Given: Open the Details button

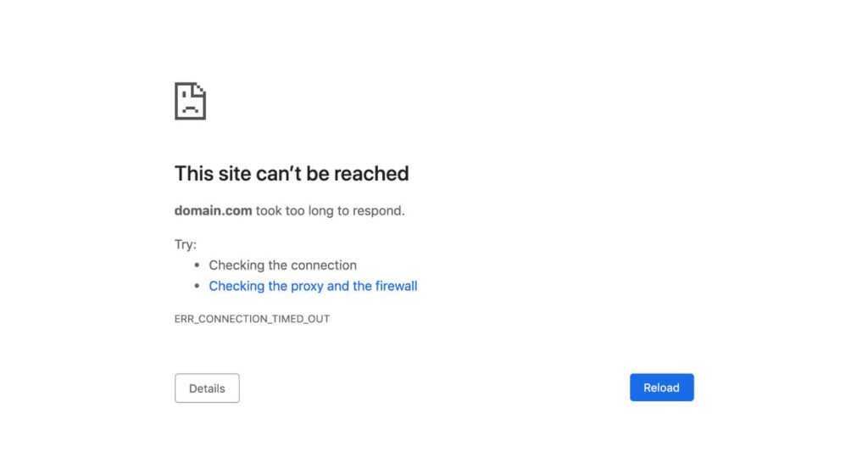Looking at the screenshot, I should click(207, 388).
